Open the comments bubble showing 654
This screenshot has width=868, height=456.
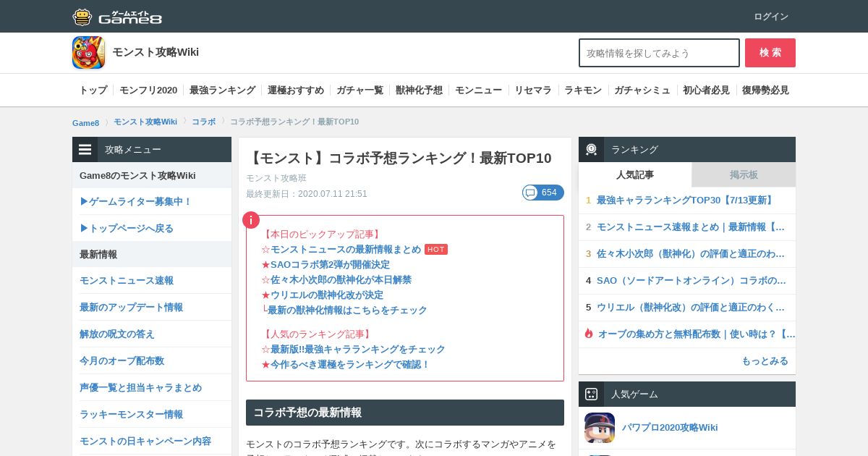[543, 193]
